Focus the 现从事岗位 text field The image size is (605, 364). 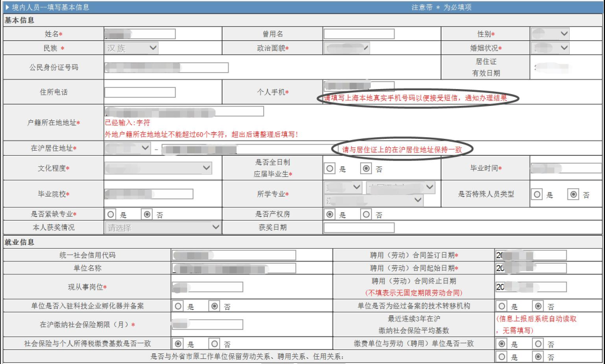207,287
